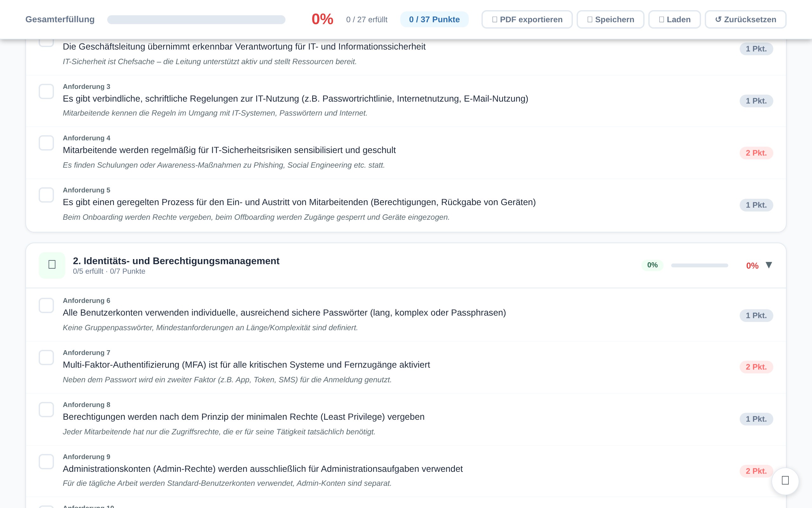
Task: Click the text '0/5 erfüllt · 0/7 Punkte'
Action: [x=109, y=271]
